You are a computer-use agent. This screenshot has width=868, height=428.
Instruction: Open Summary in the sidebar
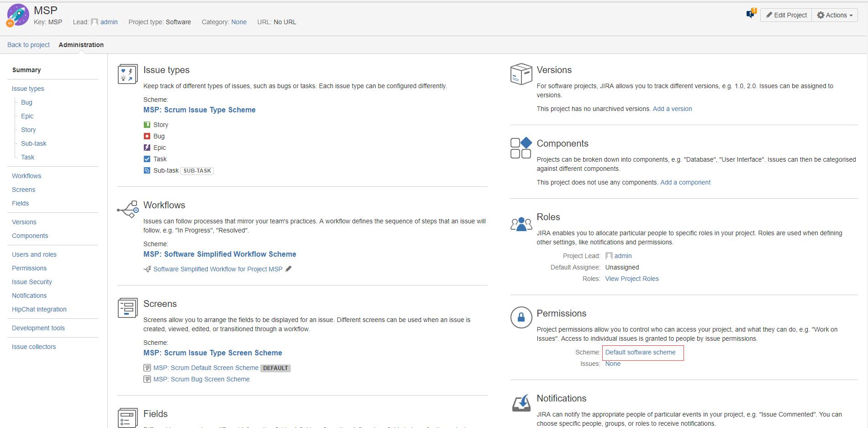(26, 70)
